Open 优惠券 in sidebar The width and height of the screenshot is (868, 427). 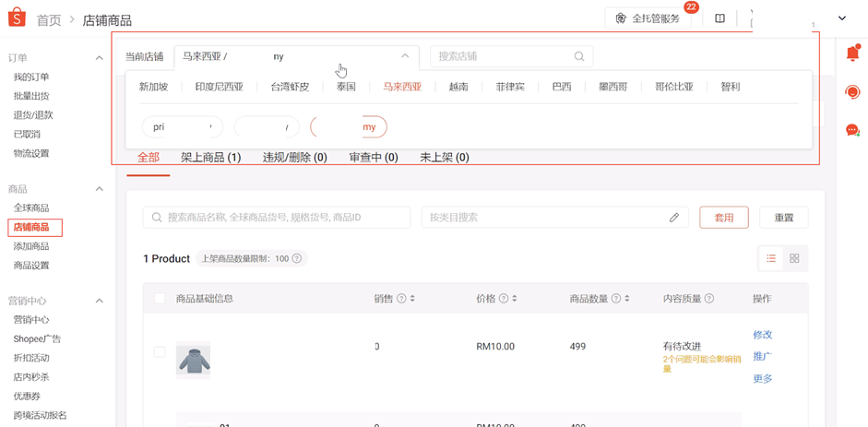[27, 396]
